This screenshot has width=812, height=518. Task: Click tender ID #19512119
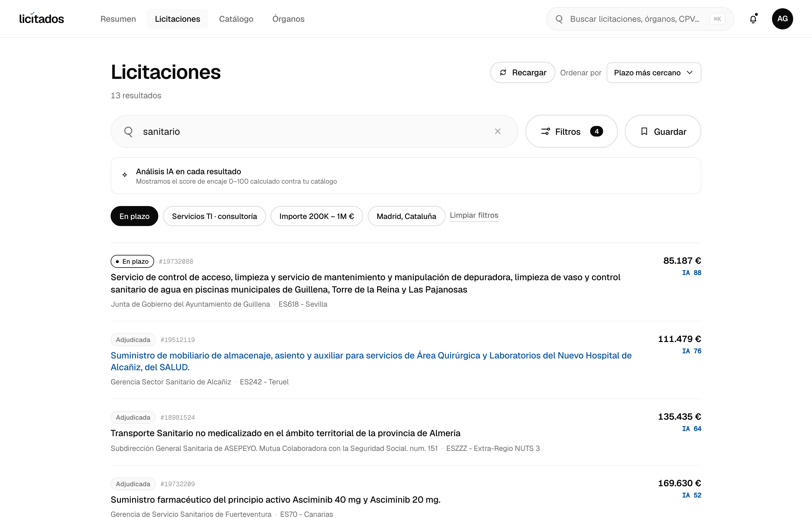(178, 340)
